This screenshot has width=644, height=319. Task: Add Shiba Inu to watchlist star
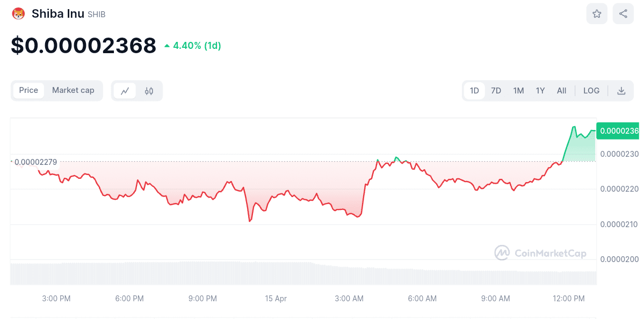pos(597,14)
